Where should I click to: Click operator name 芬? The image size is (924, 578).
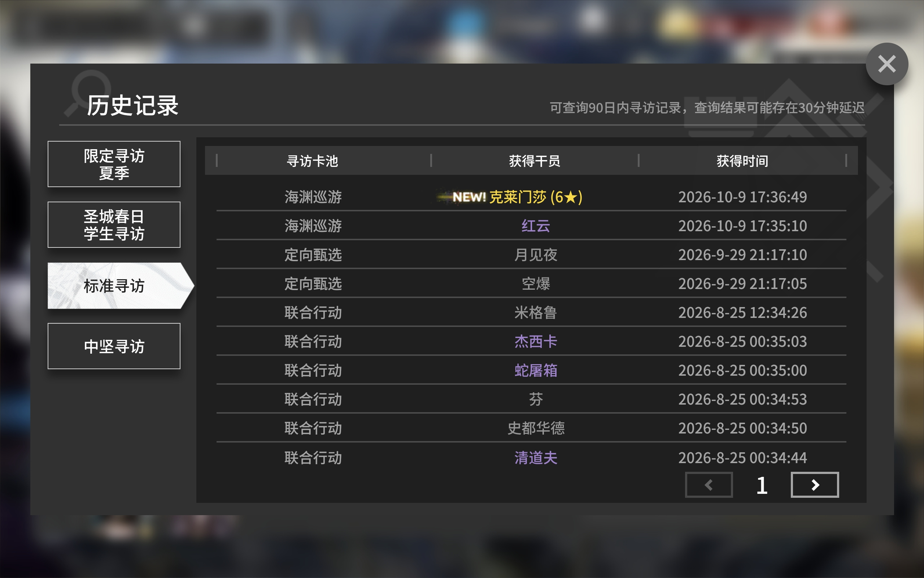point(536,400)
